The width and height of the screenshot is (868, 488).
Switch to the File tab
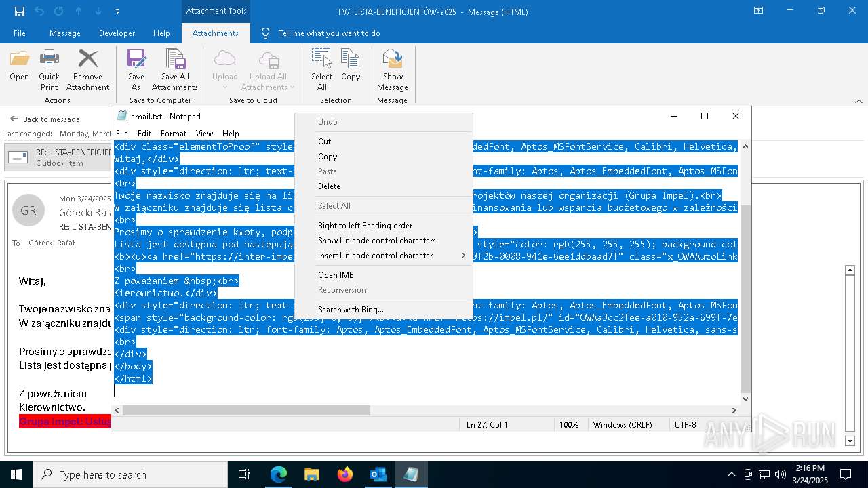[x=20, y=33]
